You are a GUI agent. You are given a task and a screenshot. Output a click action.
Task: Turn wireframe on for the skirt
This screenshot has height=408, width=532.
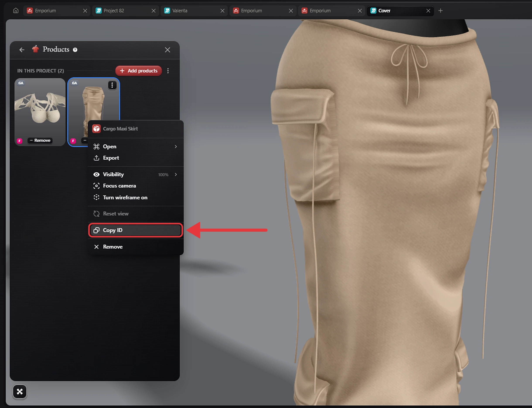[135, 197]
